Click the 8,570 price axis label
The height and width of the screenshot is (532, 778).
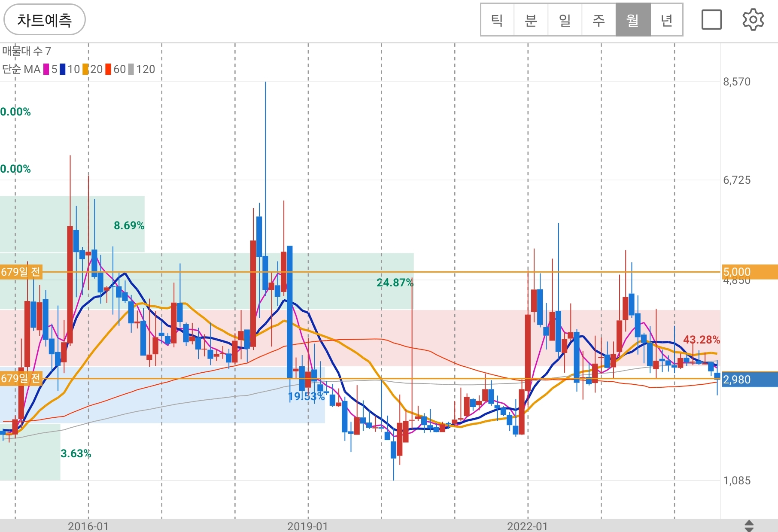pos(737,82)
